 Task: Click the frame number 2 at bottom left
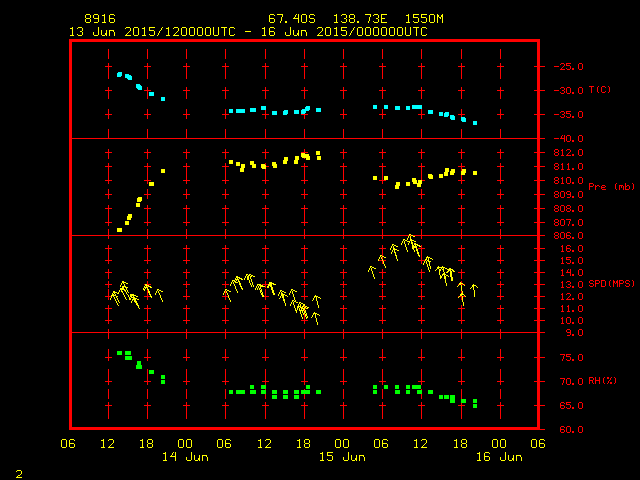[x=18, y=471]
